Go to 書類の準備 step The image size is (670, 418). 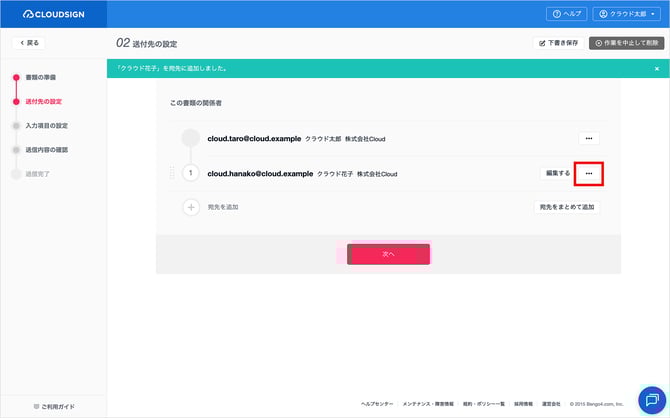tap(41, 77)
